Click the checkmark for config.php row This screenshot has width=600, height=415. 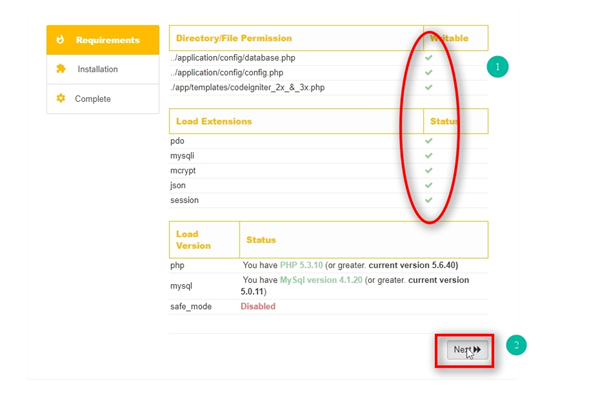click(429, 72)
